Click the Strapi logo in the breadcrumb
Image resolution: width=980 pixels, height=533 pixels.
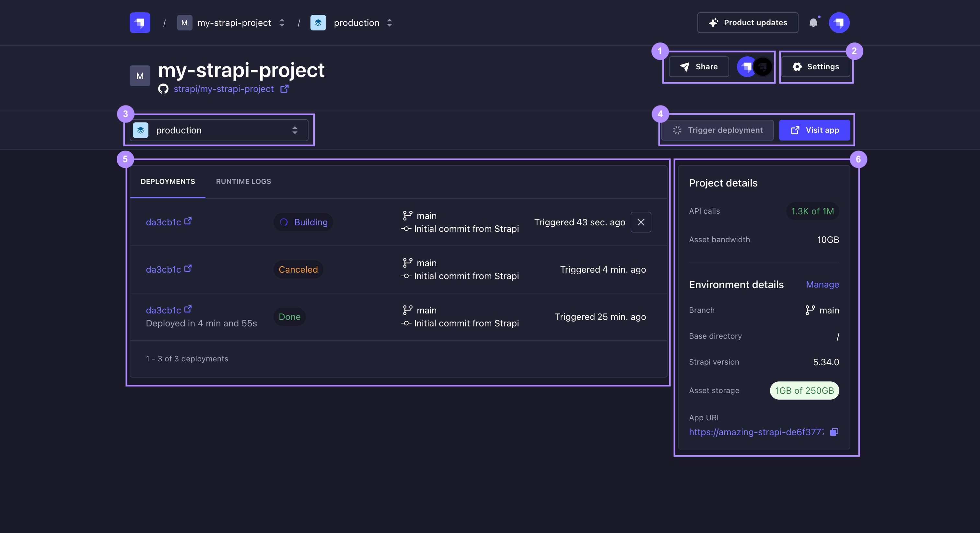[139, 22]
